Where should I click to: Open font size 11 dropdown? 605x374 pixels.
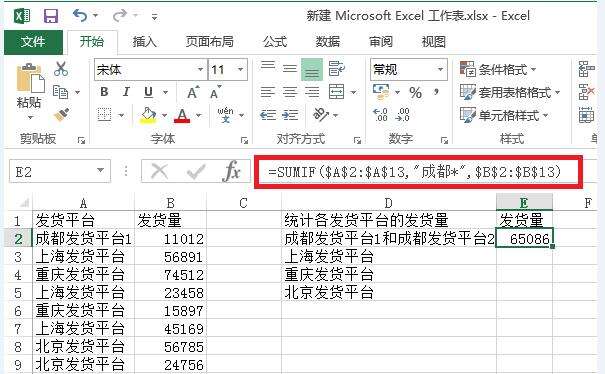tap(241, 69)
